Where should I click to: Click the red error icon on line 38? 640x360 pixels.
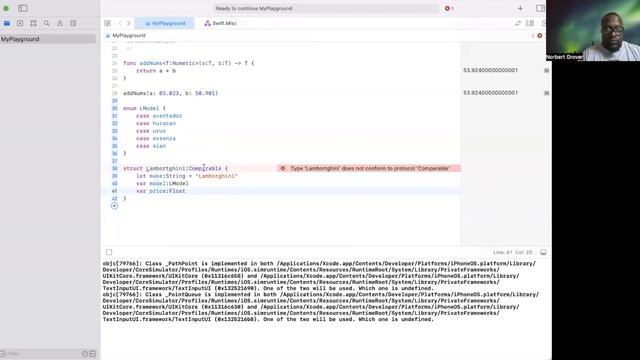pyautogui.click(x=282, y=168)
